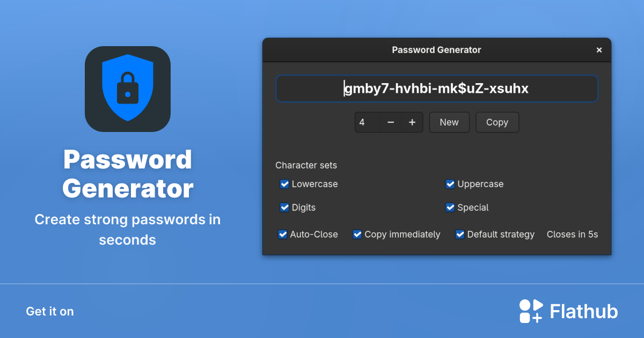Close the Password Generator window

[599, 50]
